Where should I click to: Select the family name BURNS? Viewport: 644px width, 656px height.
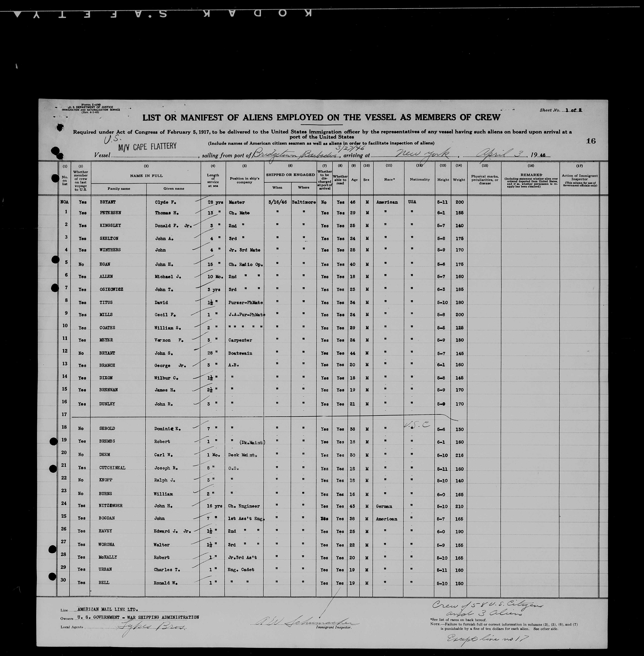coord(106,494)
